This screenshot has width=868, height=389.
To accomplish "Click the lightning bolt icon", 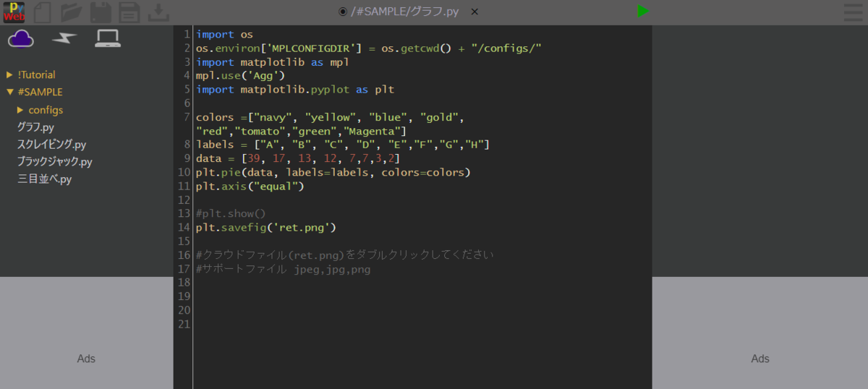I will (64, 38).
